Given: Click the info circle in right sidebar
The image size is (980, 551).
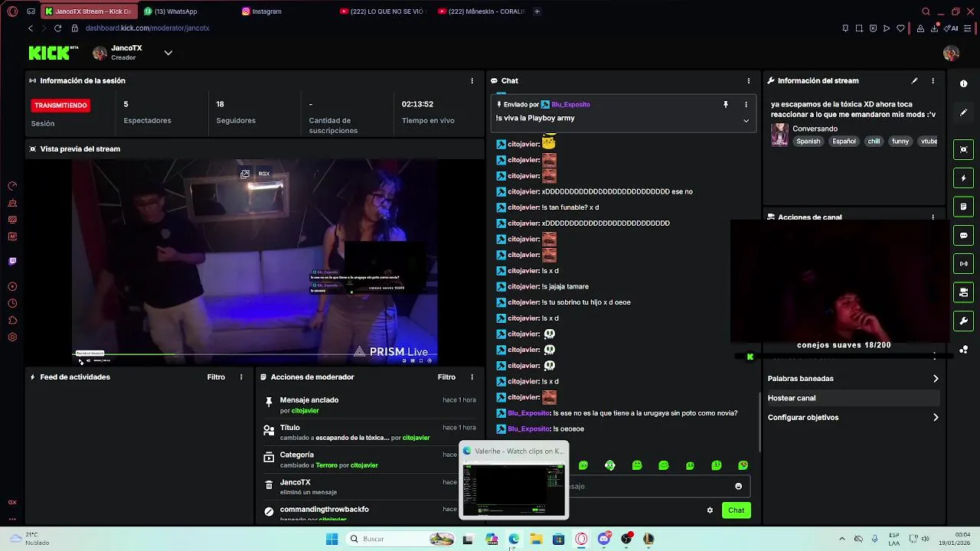Looking at the screenshot, I should [x=964, y=83].
